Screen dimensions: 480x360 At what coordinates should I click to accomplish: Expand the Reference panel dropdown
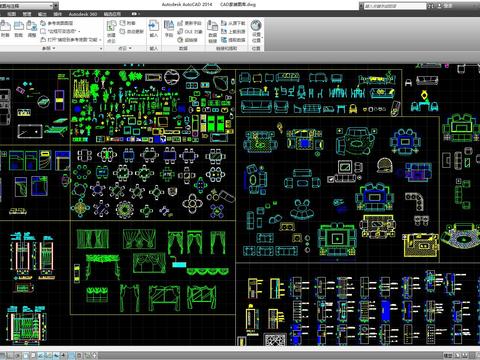coord(48,48)
